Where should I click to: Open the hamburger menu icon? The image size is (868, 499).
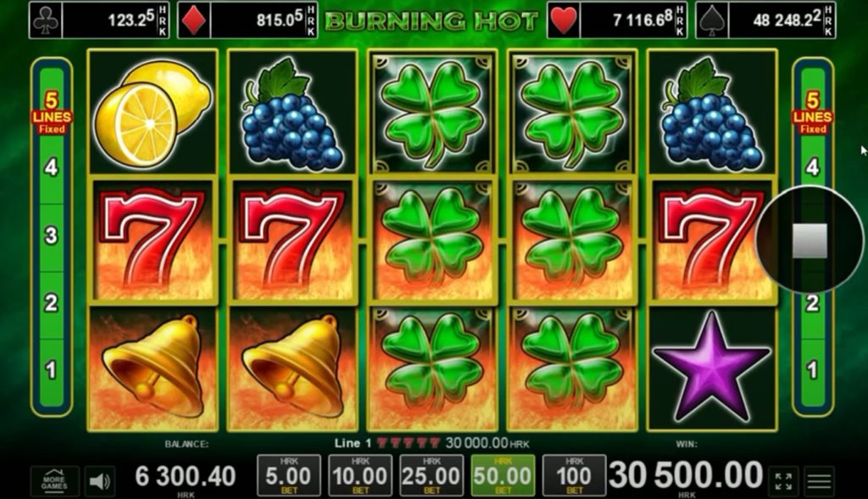point(820,481)
